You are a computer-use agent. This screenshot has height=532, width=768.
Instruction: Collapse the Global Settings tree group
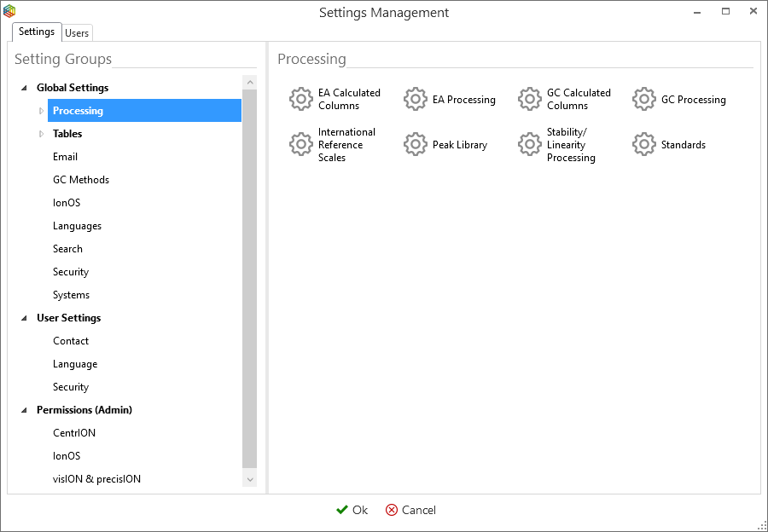pos(25,88)
